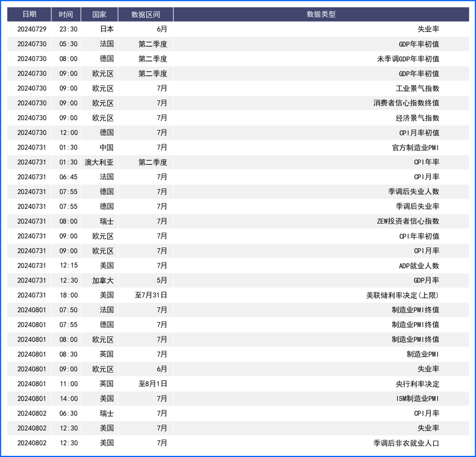The height and width of the screenshot is (457, 476).
Task: Click the 美联储利率决定(上限) entry
Action: (x=403, y=295)
